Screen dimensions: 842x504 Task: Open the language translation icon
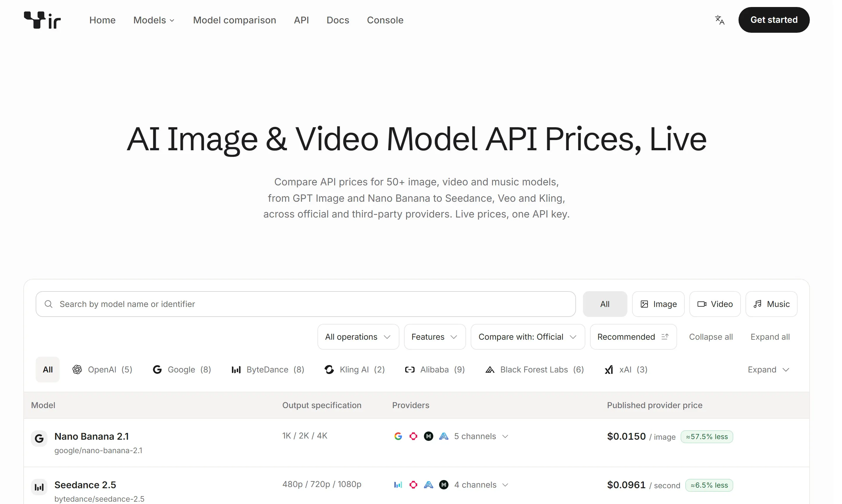720,20
